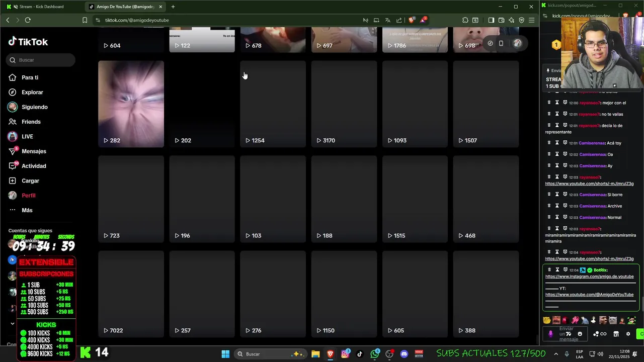Screen dimensions: 644x362
Task: Open the video with 202 views
Action: (202, 104)
